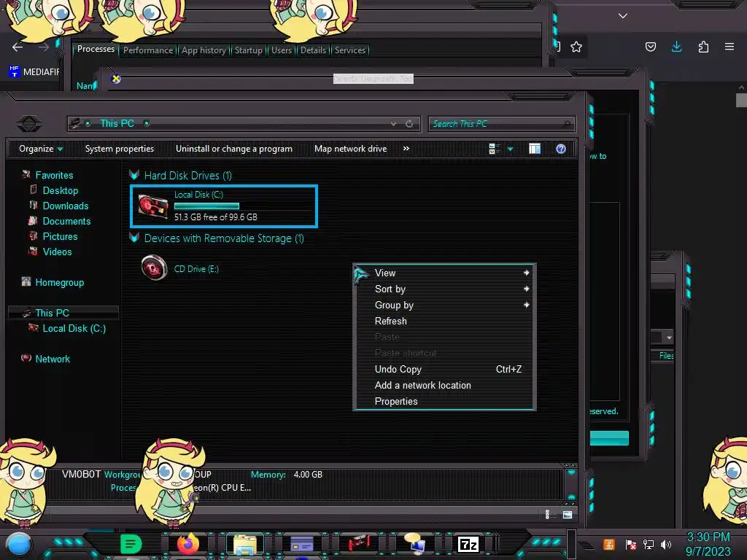Click Map network drive button
The width and height of the screenshot is (747, 560).
tap(351, 149)
